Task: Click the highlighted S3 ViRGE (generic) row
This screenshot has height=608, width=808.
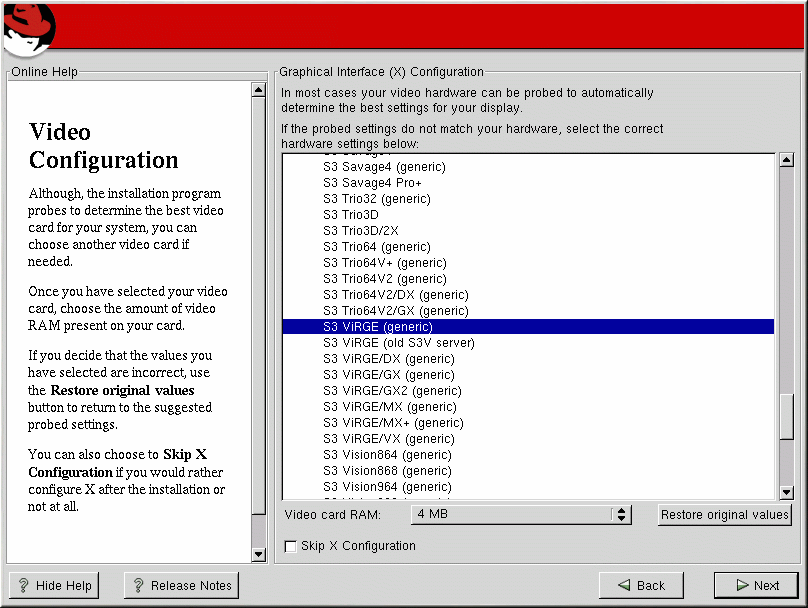Action: [x=528, y=327]
